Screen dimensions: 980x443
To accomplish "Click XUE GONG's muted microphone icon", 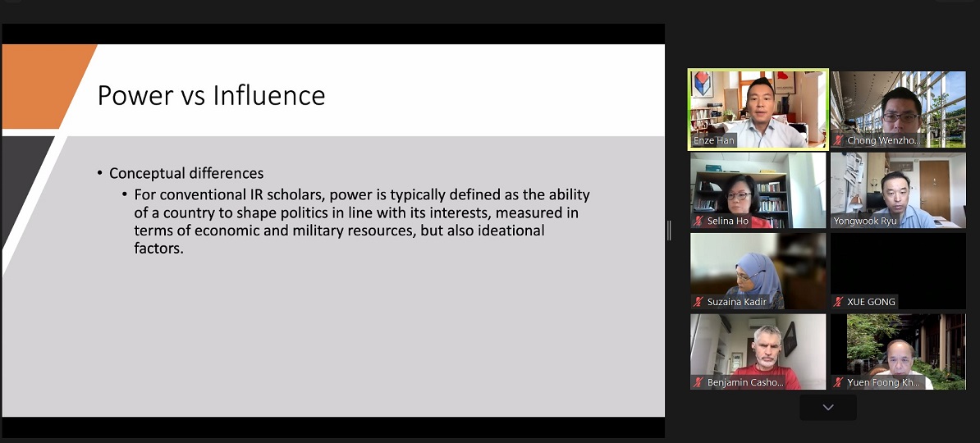I will (x=839, y=302).
